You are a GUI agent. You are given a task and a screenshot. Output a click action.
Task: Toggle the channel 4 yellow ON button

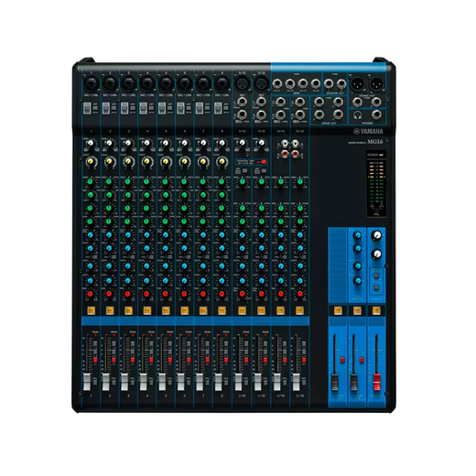[x=147, y=310]
